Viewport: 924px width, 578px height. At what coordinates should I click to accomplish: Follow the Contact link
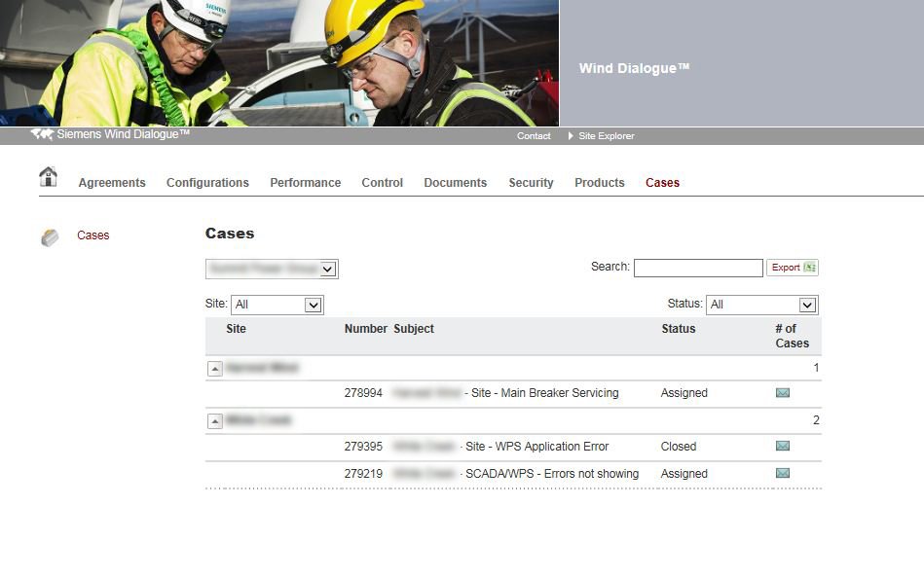534,136
